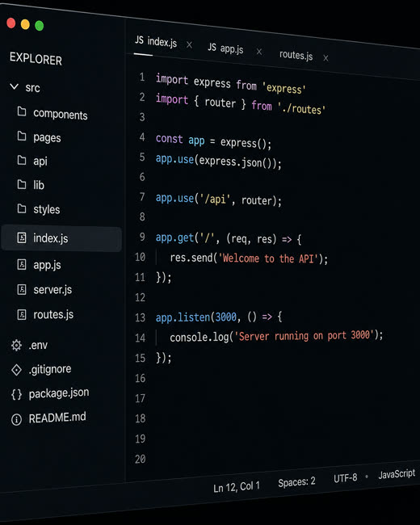Close the app.js tab
The height and width of the screenshot is (525, 420).
point(259,52)
